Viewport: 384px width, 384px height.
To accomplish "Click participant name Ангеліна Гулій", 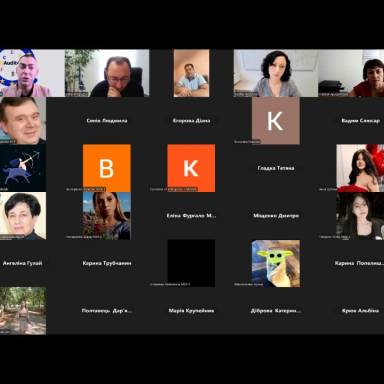I will click(x=22, y=263).
